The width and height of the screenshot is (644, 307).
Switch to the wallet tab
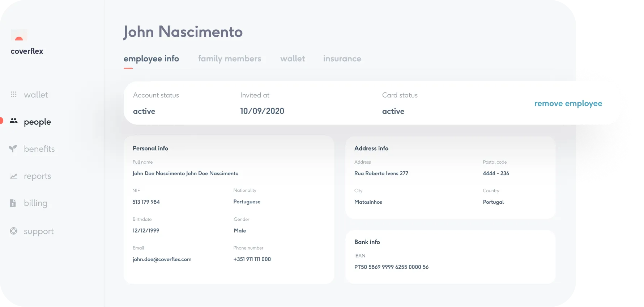coord(292,59)
